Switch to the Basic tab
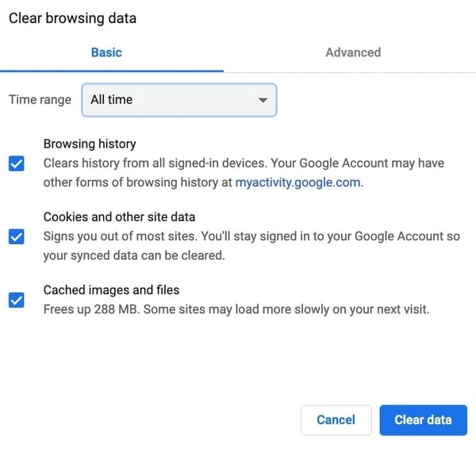Image resolution: width=476 pixels, height=452 pixels. [x=106, y=52]
